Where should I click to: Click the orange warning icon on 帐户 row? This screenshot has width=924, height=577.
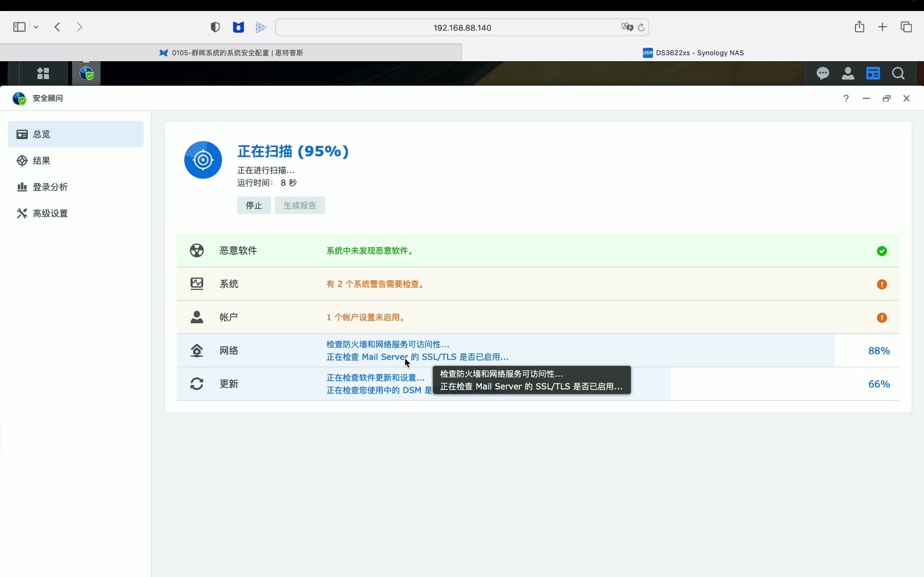pos(882,318)
